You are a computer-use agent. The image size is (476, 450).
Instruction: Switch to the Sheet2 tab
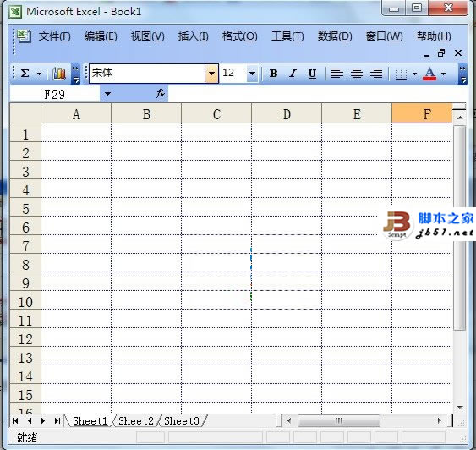click(136, 421)
